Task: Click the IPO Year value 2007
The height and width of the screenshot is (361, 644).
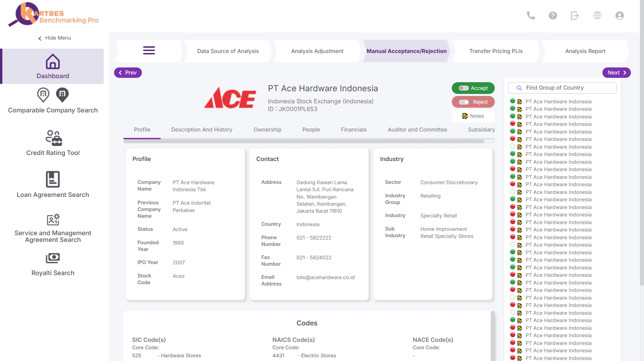Action: pos(178,263)
